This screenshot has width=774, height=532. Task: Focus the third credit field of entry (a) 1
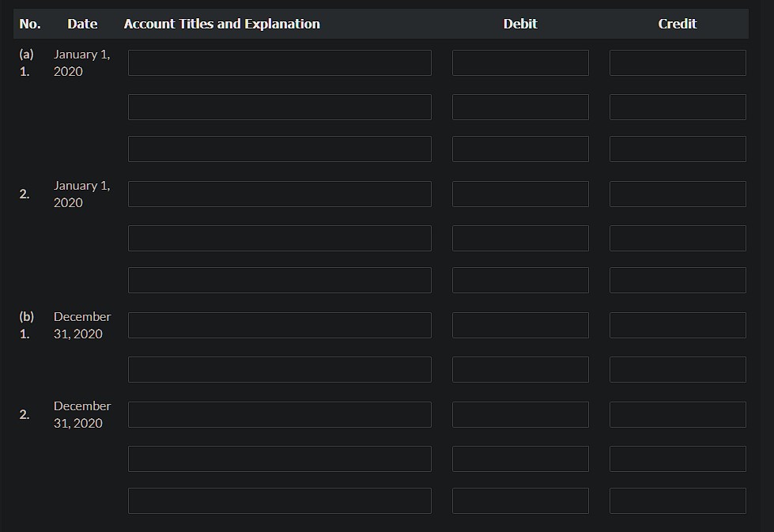[x=678, y=149]
